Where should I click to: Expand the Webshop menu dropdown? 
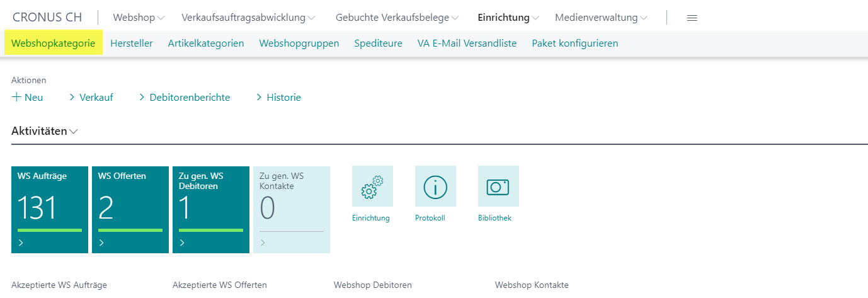pos(139,18)
